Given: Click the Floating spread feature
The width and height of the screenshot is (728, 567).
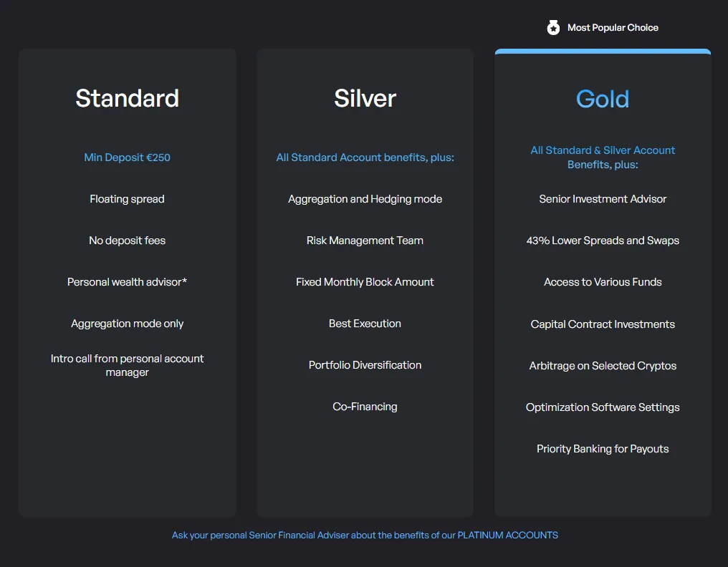Looking at the screenshot, I should pos(127,199).
